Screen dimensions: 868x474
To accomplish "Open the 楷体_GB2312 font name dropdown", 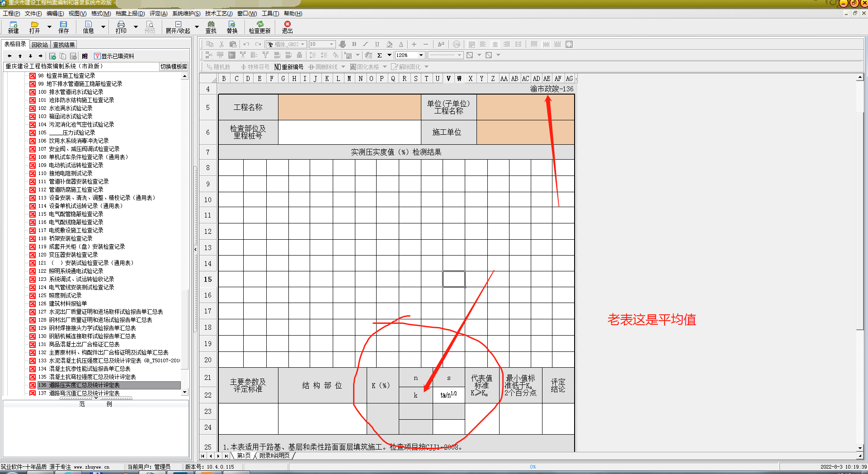I will pyautogui.click(x=302, y=44).
